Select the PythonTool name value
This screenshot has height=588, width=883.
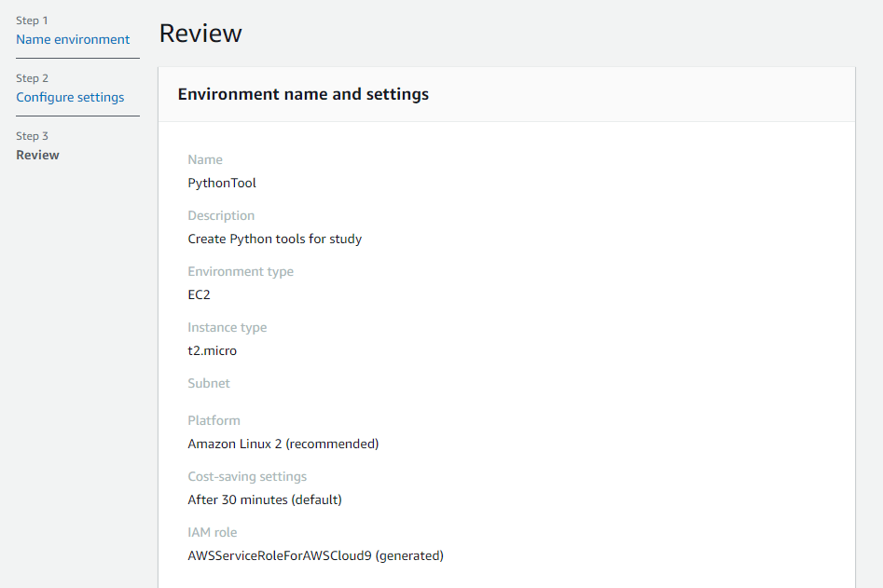point(222,183)
